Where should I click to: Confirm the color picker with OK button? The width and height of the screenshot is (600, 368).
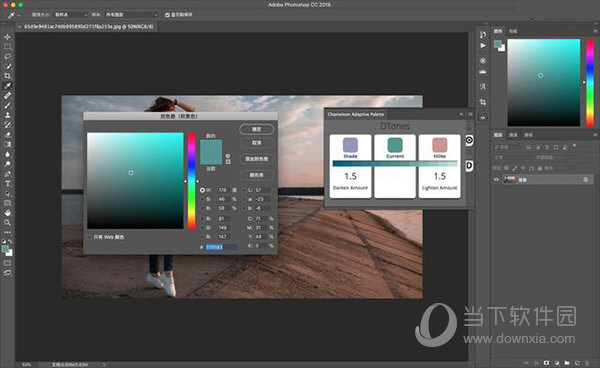pyautogui.click(x=256, y=129)
